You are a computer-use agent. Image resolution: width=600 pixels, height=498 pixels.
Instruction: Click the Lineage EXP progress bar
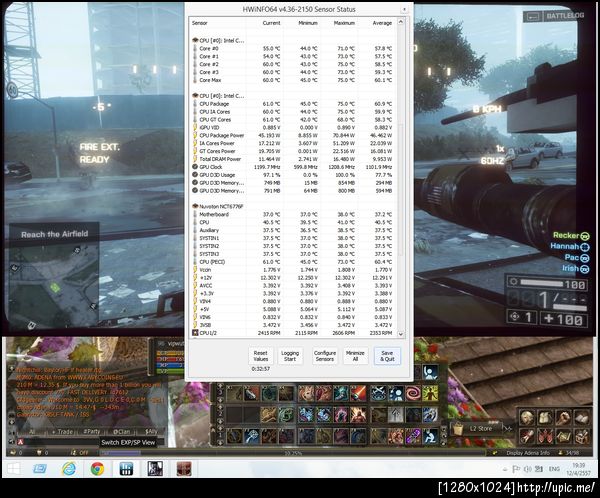[x=293, y=453]
